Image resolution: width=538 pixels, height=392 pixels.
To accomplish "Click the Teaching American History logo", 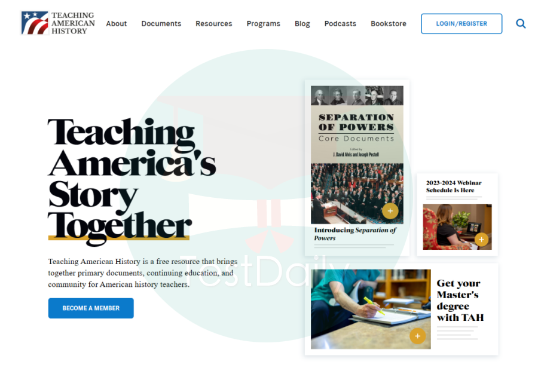I will coord(58,23).
